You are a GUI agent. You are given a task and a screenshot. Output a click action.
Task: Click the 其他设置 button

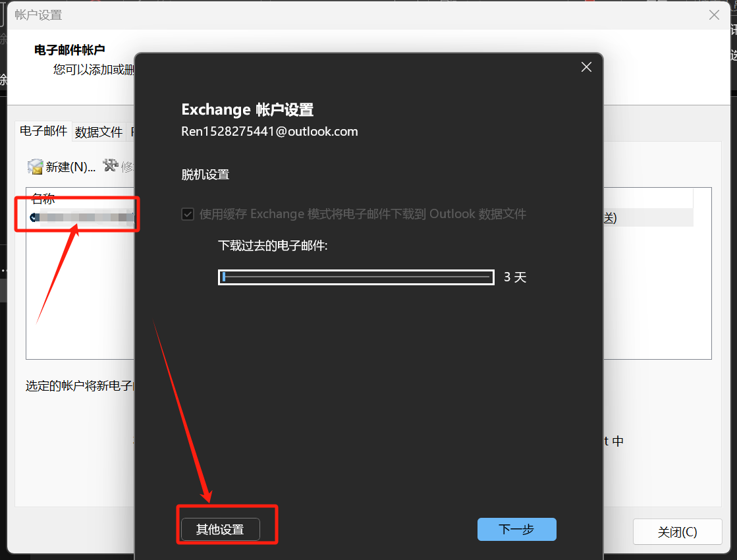220,530
